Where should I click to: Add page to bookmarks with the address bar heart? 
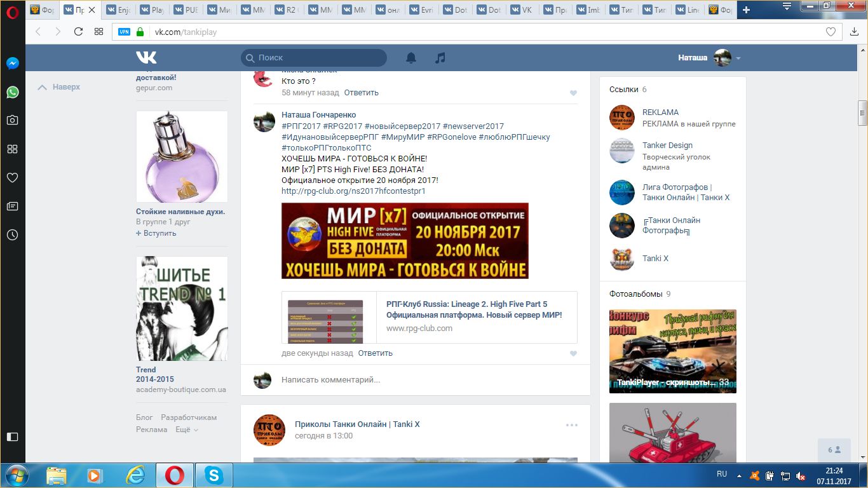click(831, 32)
